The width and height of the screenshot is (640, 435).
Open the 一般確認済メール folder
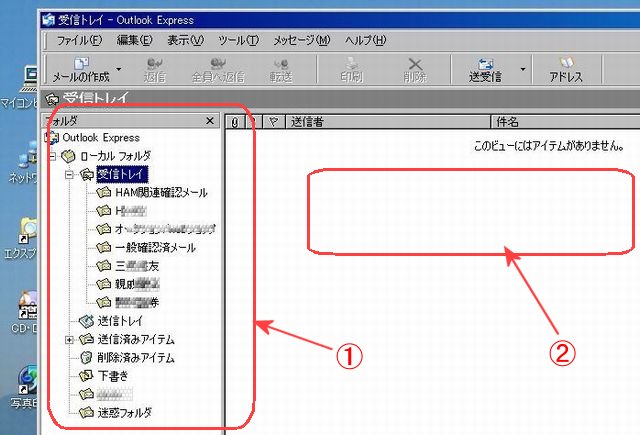coord(155,247)
